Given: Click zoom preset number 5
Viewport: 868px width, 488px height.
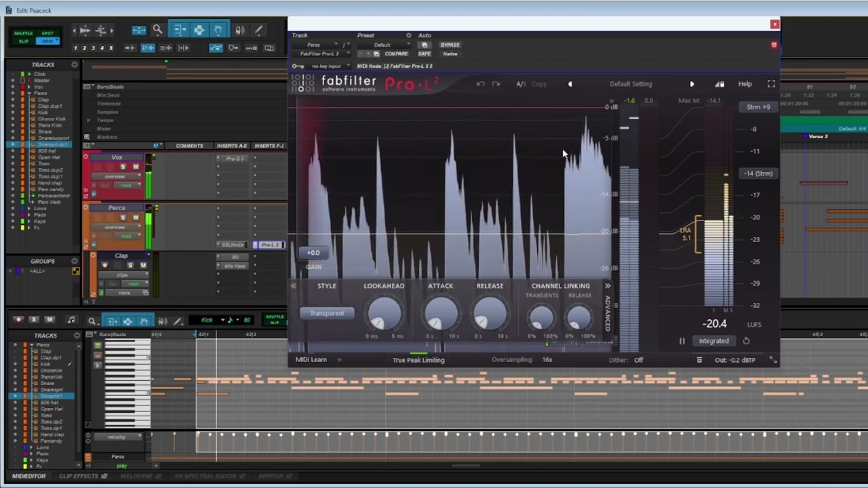Looking at the screenshot, I should tap(111, 48).
